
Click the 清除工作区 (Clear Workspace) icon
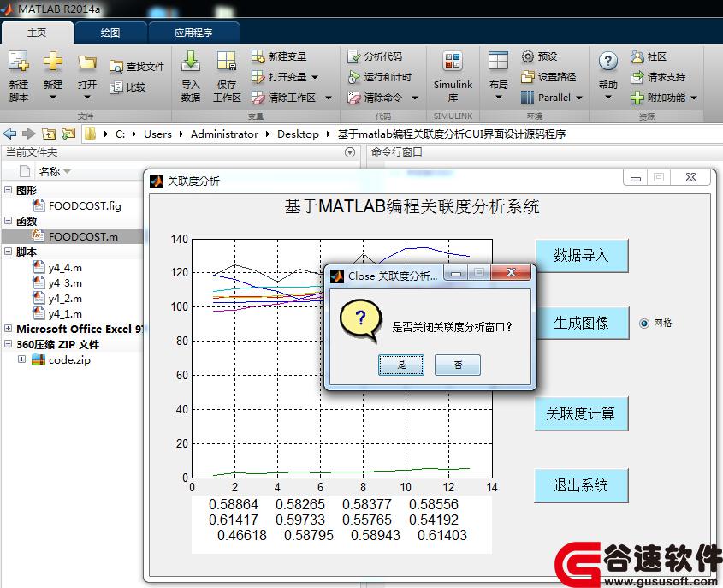point(258,98)
